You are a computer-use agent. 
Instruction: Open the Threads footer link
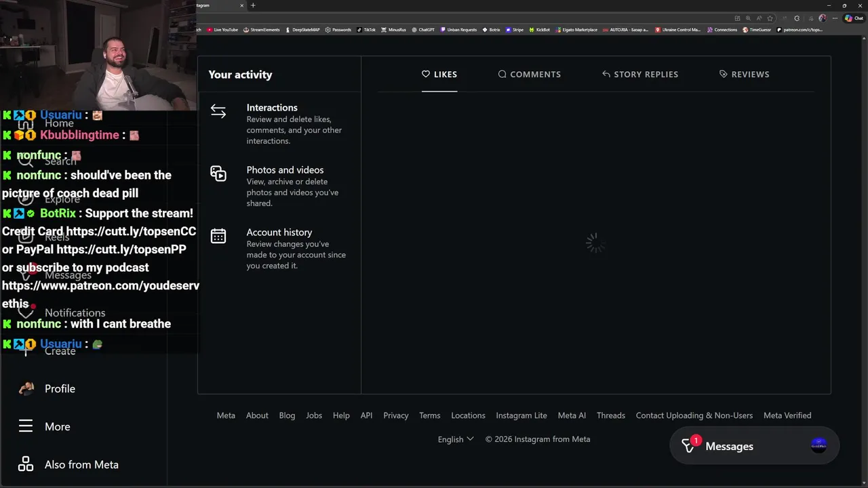pyautogui.click(x=611, y=415)
